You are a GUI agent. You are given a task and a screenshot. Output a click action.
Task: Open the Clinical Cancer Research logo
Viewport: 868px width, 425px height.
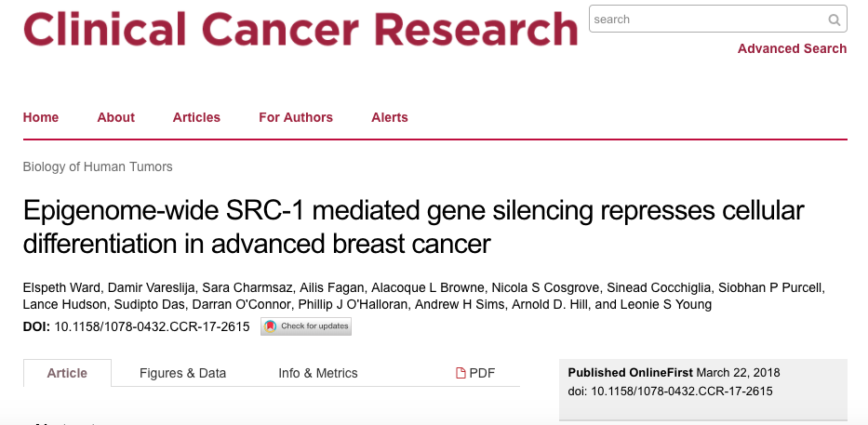coord(300,27)
